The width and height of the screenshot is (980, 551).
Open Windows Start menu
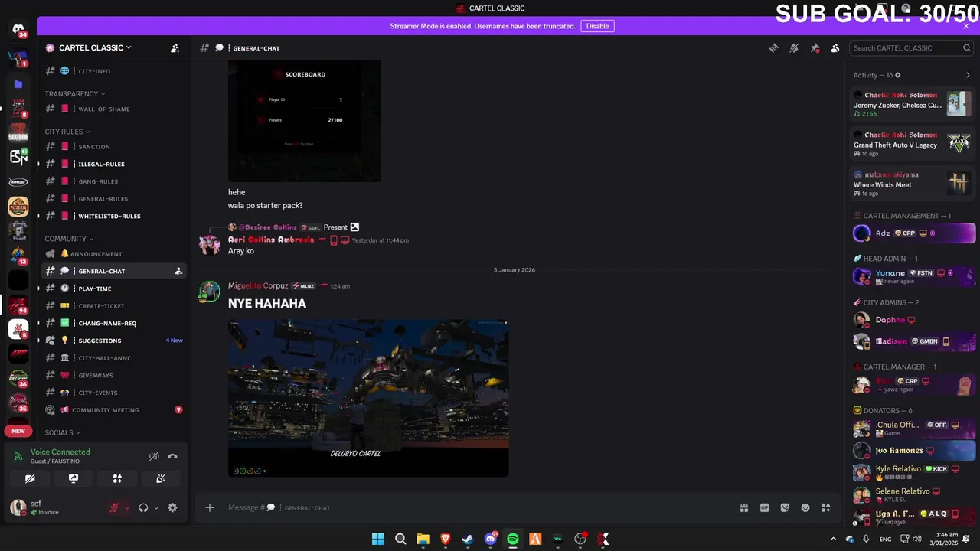click(x=377, y=540)
